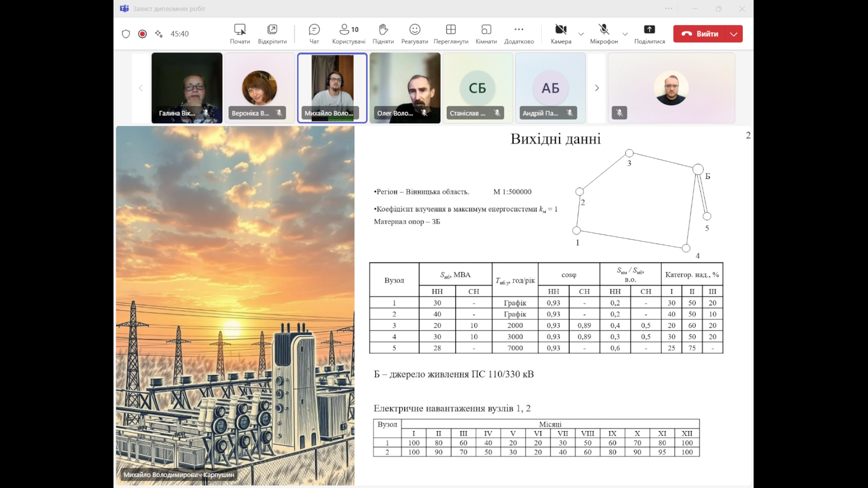Expand microphone options dropdown arrow
Image resolution: width=868 pixels, height=488 pixels.
click(x=625, y=34)
